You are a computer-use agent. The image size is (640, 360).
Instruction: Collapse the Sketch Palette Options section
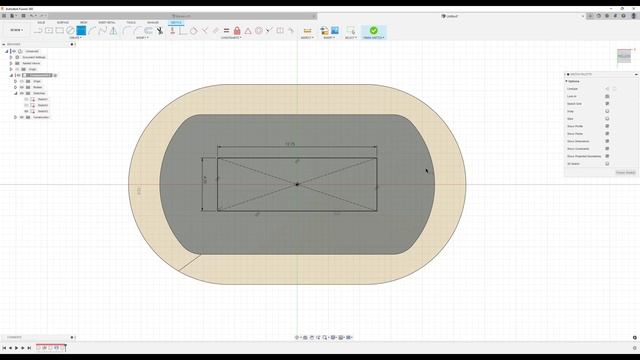tap(567, 81)
